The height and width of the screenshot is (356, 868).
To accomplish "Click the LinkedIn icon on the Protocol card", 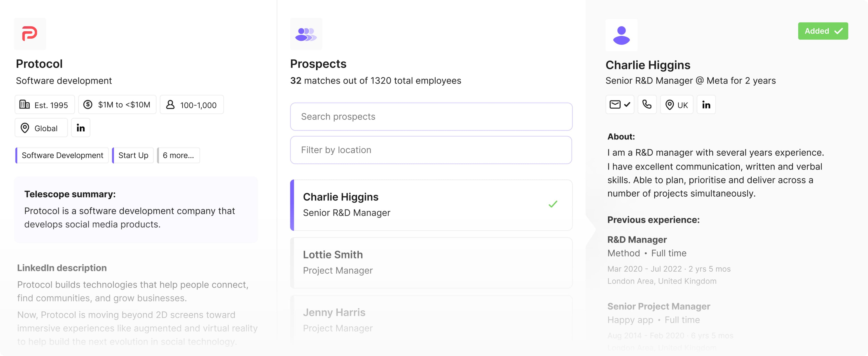I will coord(80,128).
